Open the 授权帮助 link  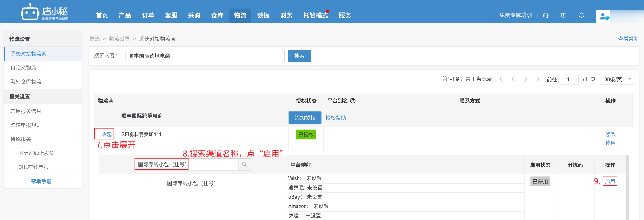click(x=335, y=118)
